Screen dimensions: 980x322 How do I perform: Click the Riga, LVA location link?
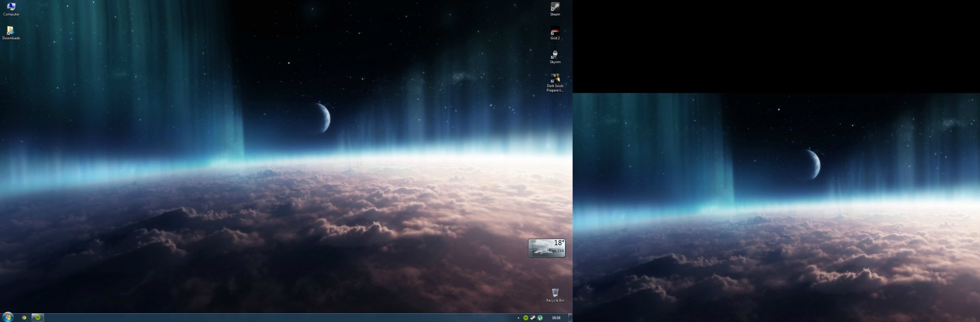[556, 251]
